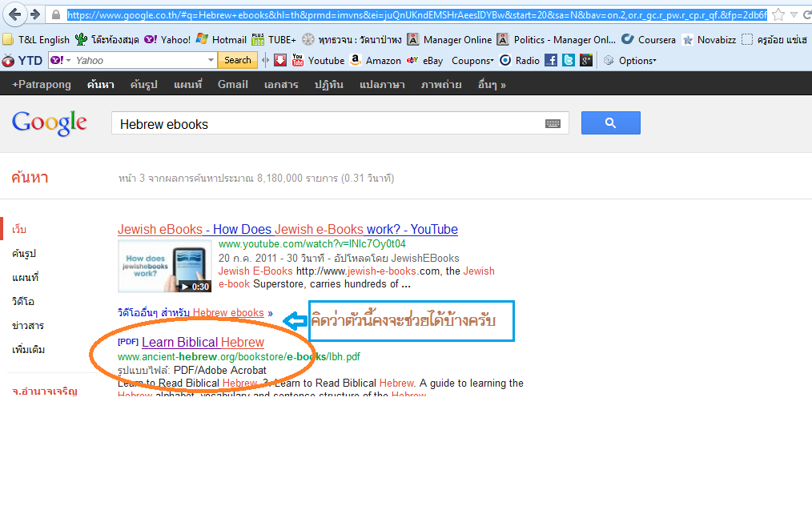Open the Politics - Manager Online bookmark
This screenshot has height=510, width=812.
click(557, 39)
